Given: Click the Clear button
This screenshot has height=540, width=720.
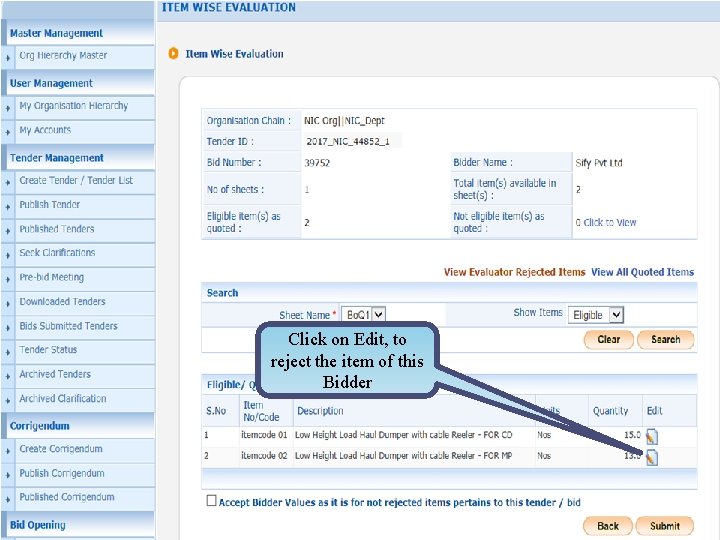Looking at the screenshot, I should click(x=608, y=340).
